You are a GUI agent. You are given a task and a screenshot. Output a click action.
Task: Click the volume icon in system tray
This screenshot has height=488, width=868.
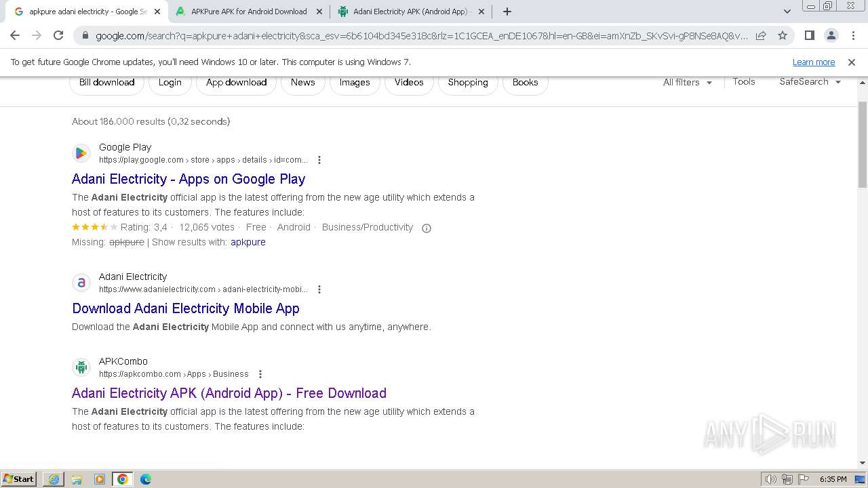771,479
